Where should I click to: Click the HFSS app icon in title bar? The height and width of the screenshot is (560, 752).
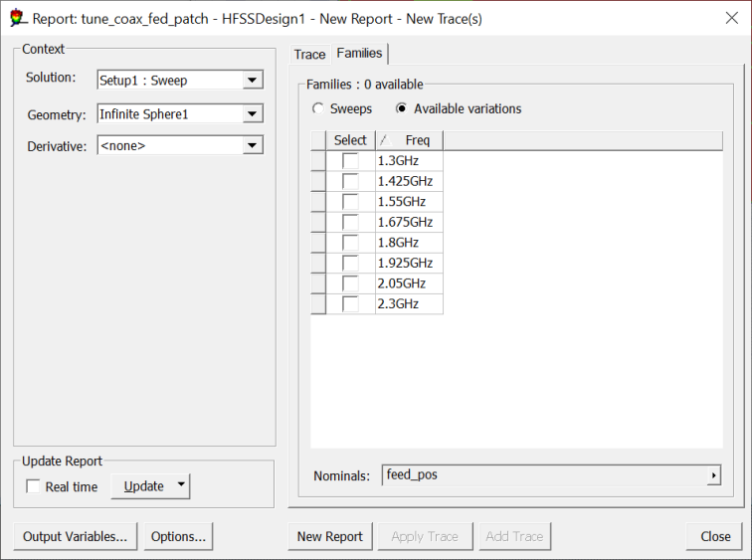point(17,18)
